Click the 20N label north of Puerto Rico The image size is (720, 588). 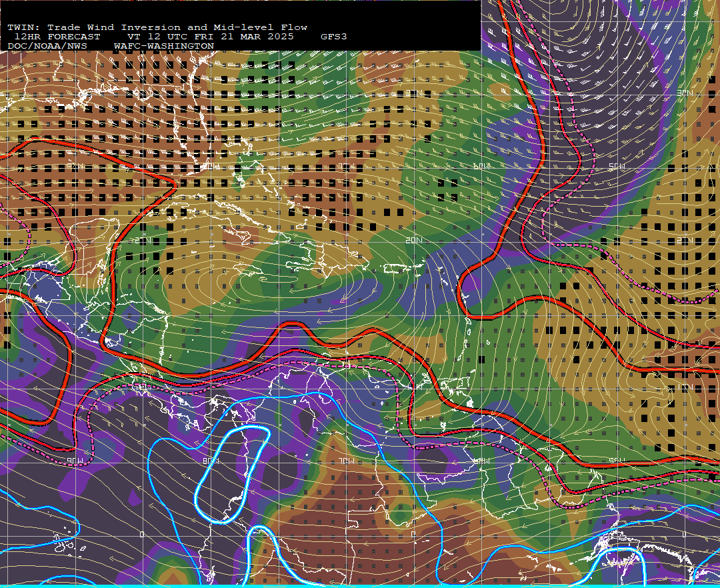[414, 240]
